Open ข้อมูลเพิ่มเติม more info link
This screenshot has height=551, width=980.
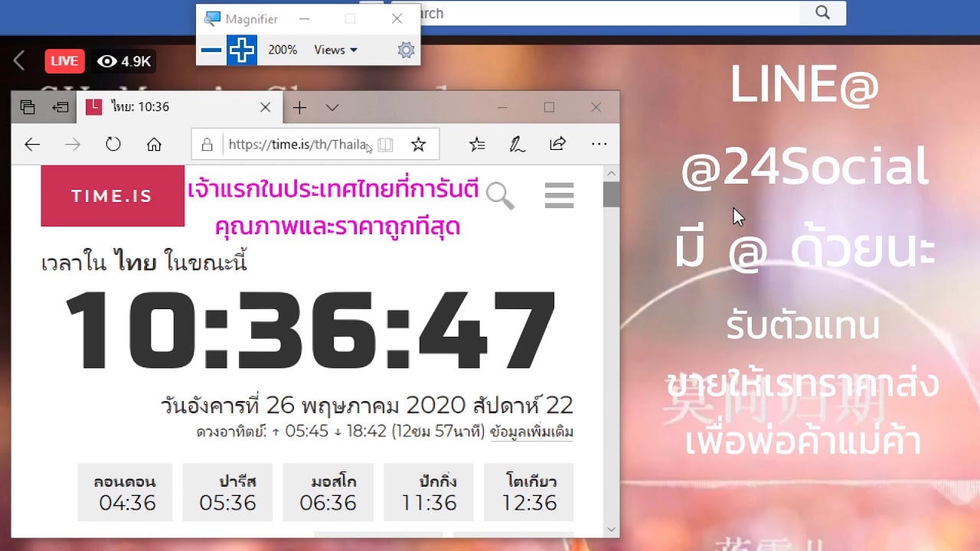(x=531, y=432)
